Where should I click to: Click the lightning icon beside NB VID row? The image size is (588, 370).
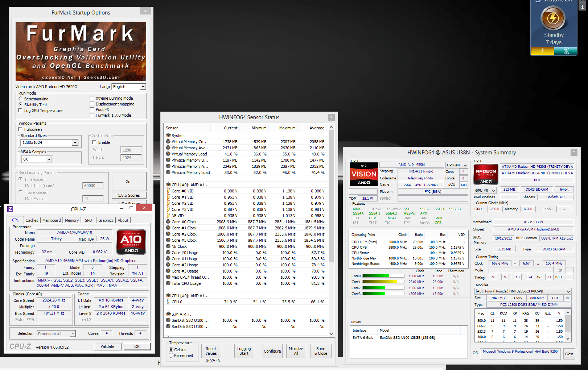(168, 215)
